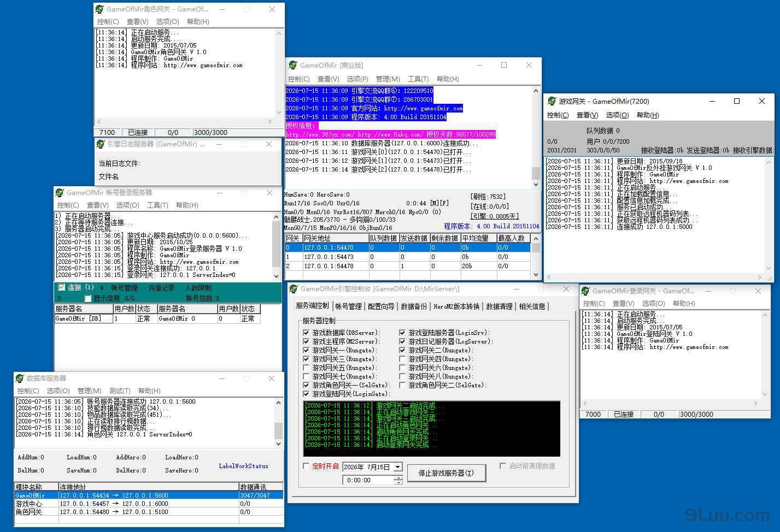Click the LabelWorkStatus text
780x532 pixels.
pyautogui.click(x=243, y=466)
